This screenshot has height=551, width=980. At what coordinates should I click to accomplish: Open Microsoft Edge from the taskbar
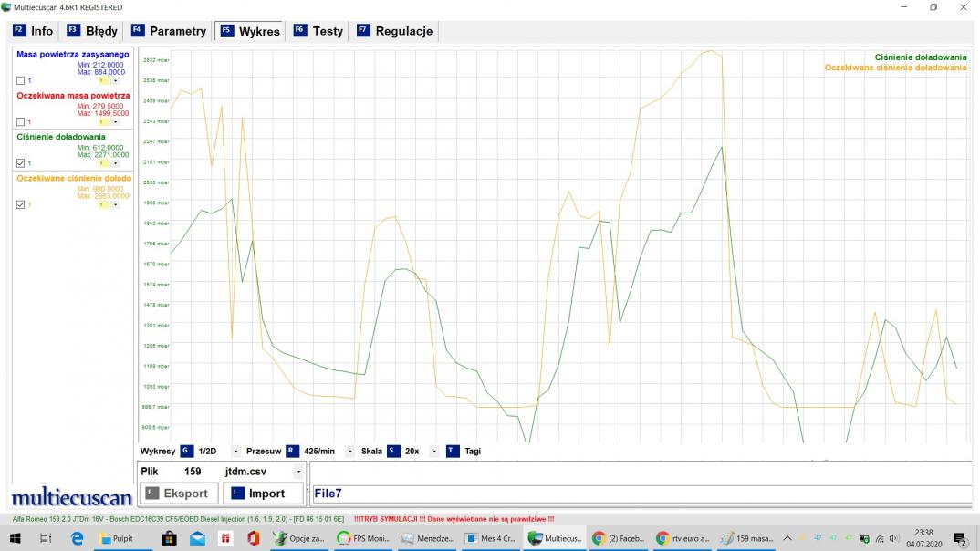coord(77,539)
